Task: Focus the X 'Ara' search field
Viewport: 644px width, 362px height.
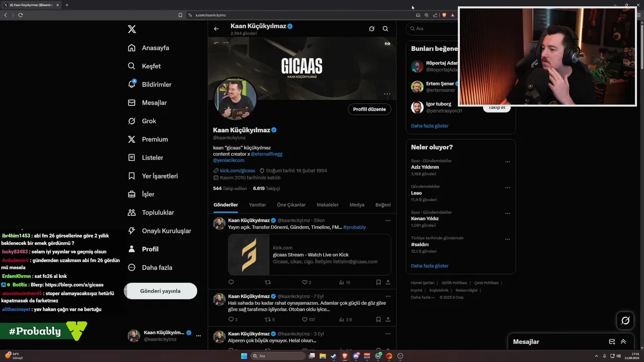Action: 433,29
